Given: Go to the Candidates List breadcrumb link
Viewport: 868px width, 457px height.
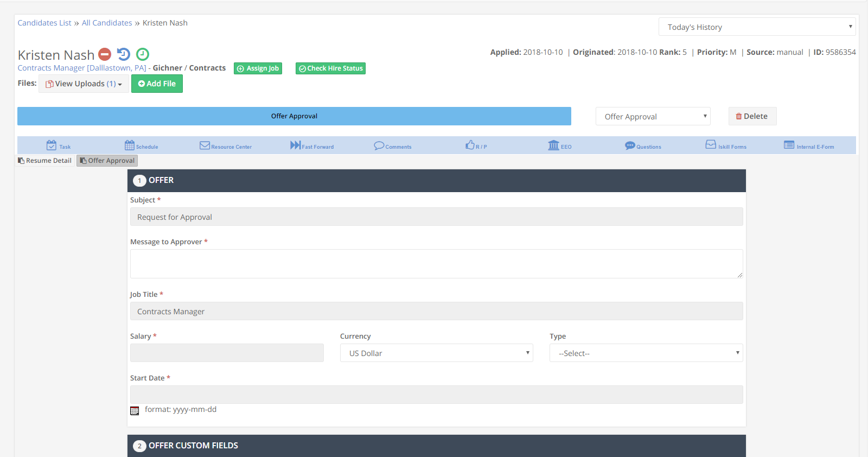Looking at the screenshot, I should [x=44, y=23].
